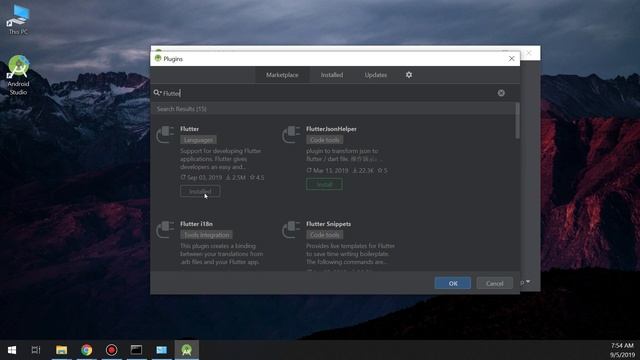Click the Flutter i18n plugin icon
Screen dimensions: 640x360
(165, 229)
